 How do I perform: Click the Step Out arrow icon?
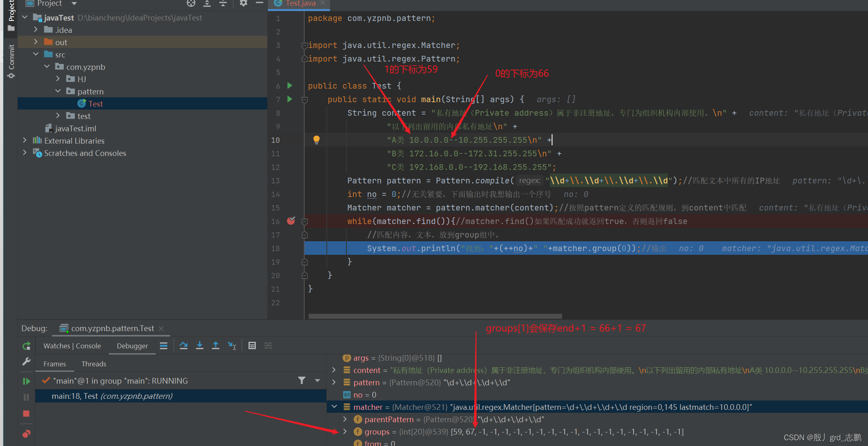click(x=216, y=345)
